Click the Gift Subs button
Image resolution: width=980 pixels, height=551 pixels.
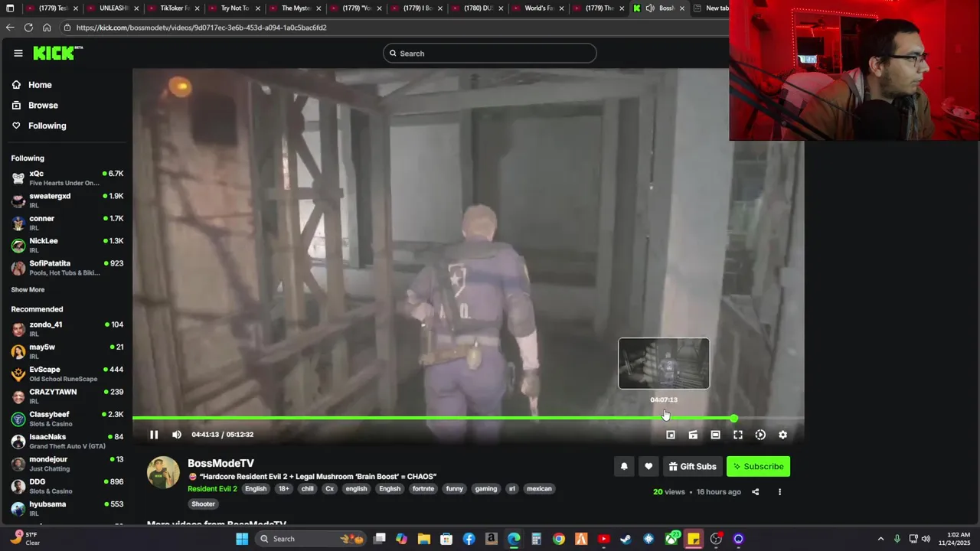pyautogui.click(x=692, y=466)
